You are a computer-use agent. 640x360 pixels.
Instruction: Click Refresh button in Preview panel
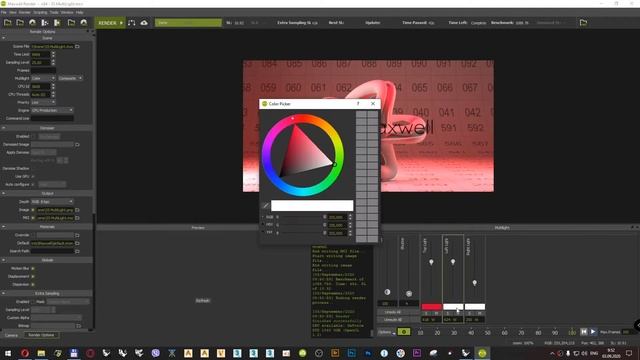tap(203, 300)
